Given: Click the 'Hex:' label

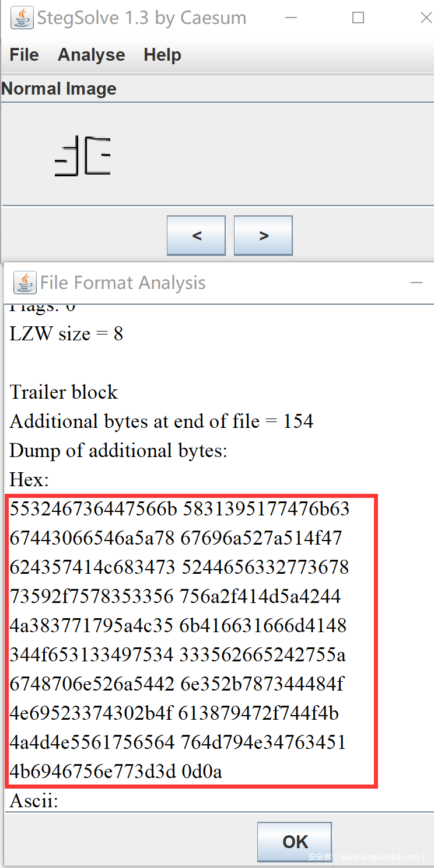Looking at the screenshot, I should pyautogui.click(x=29, y=480).
